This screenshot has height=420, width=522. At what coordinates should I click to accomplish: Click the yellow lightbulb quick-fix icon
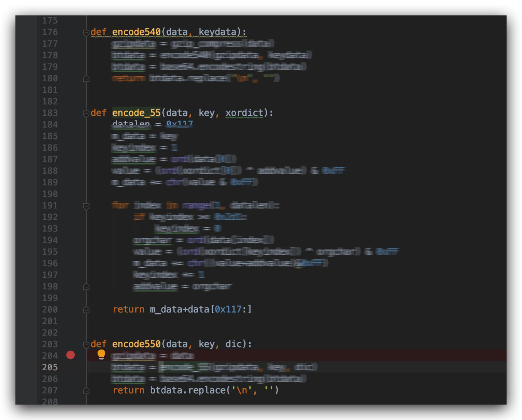point(101,354)
